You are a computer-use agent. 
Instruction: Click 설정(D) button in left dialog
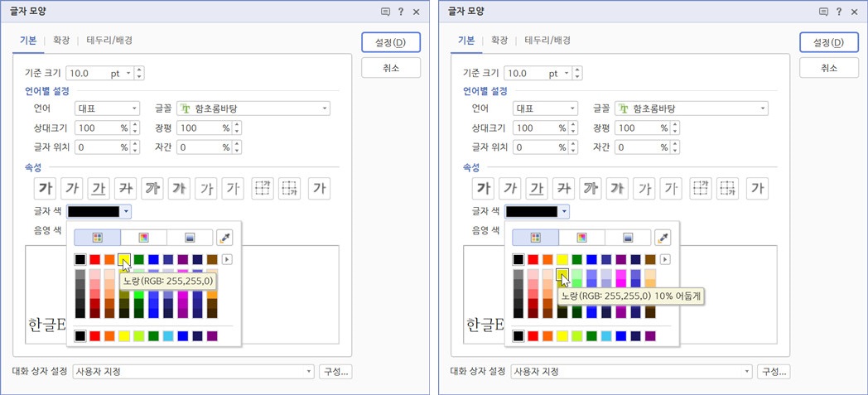click(x=391, y=42)
